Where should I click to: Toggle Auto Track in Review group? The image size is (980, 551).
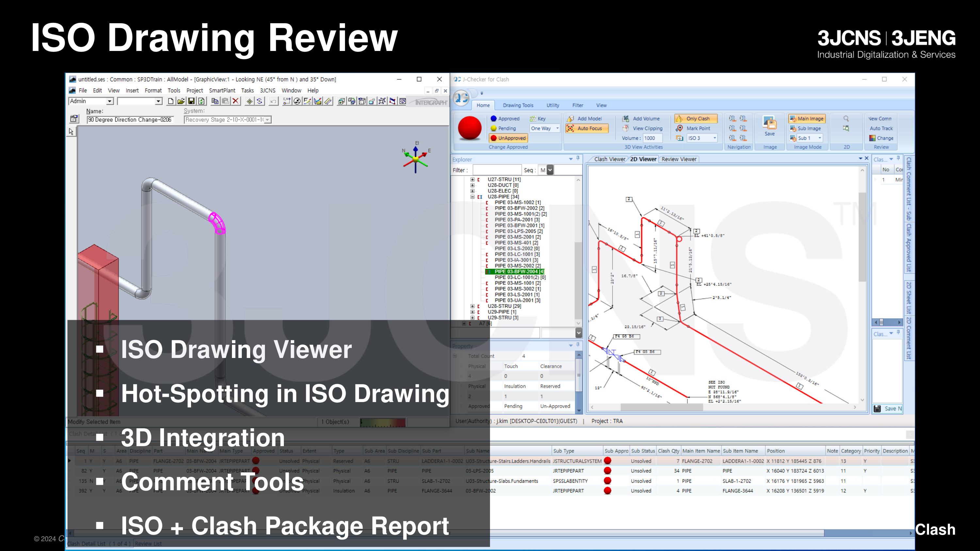pos(881,129)
